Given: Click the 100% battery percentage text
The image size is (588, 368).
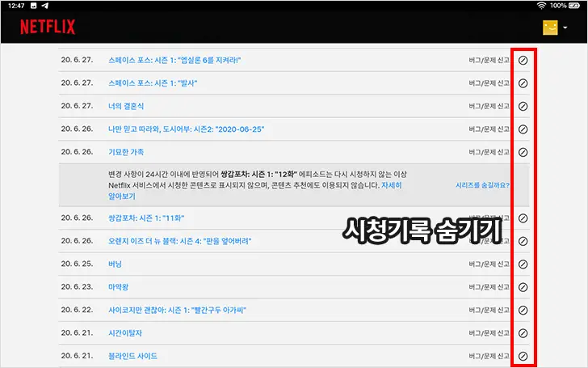Looking at the screenshot, I should pyautogui.click(x=558, y=5).
